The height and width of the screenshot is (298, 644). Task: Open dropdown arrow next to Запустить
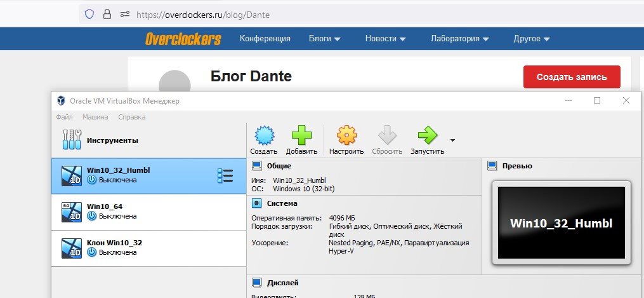tap(452, 140)
